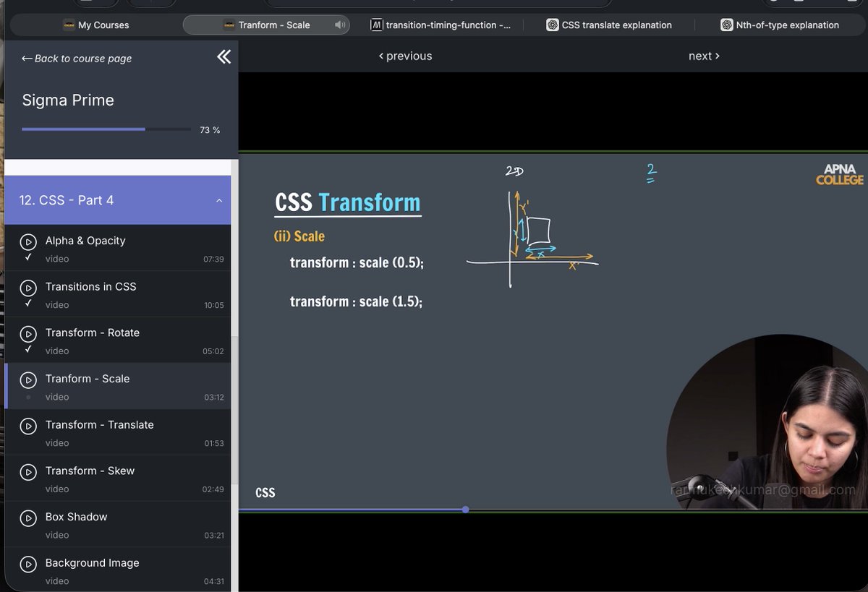
Task: Select the play icon for Background Image video
Action: [x=28, y=563]
